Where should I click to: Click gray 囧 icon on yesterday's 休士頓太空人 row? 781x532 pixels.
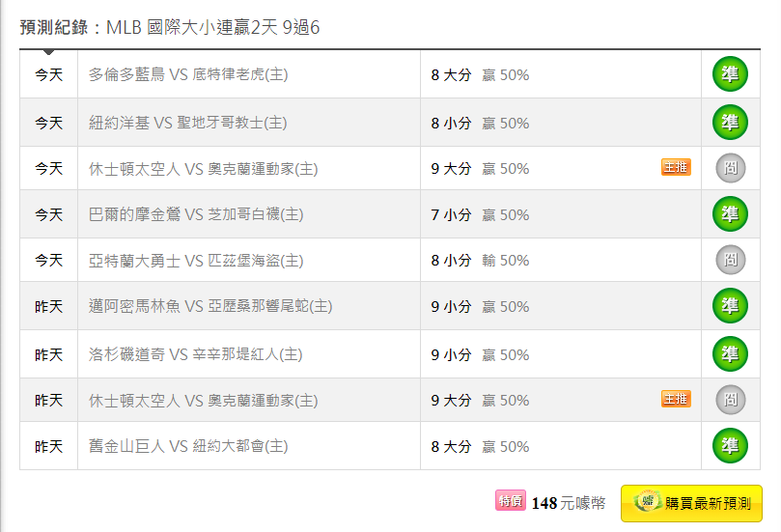coord(730,400)
